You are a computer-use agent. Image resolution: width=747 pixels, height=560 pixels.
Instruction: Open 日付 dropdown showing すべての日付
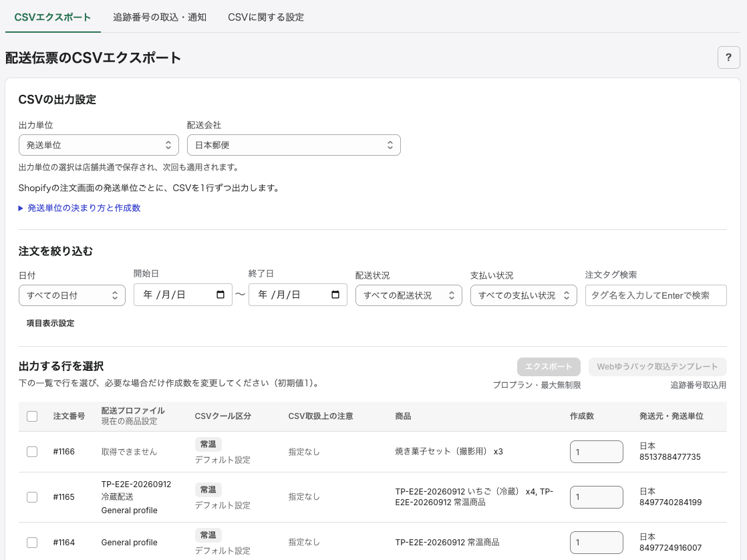click(72, 295)
